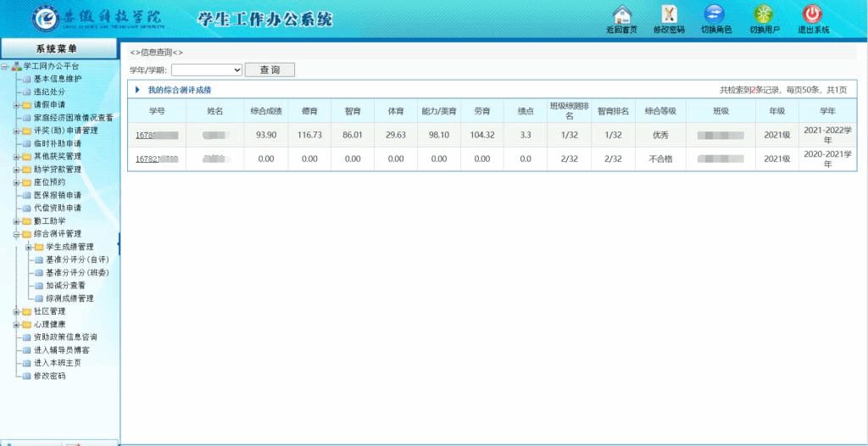Collapse the 综合测评管理 tree folder
The height and width of the screenshot is (446, 868).
pyautogui.click(x=16, y=234)
